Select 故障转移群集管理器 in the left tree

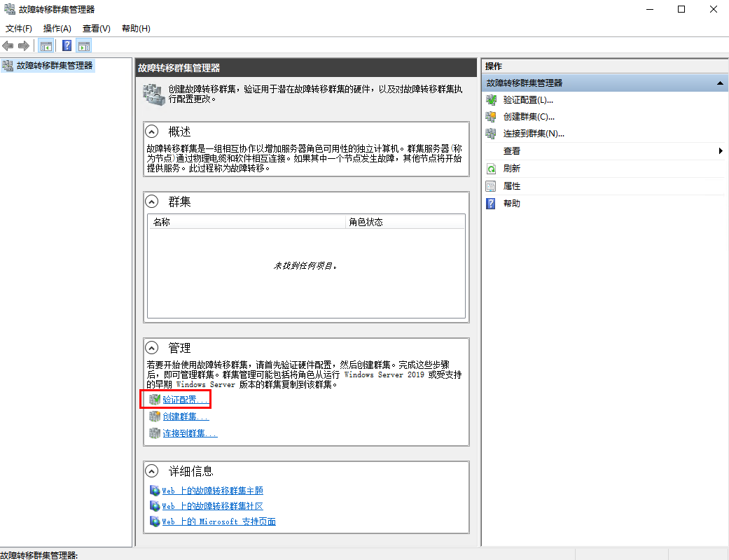(x=55, y=66)
